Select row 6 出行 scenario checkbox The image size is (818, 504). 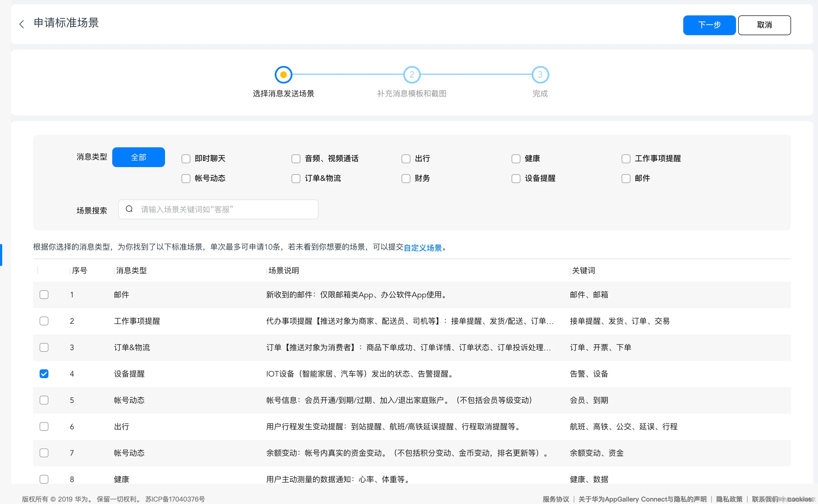(44, 426)
